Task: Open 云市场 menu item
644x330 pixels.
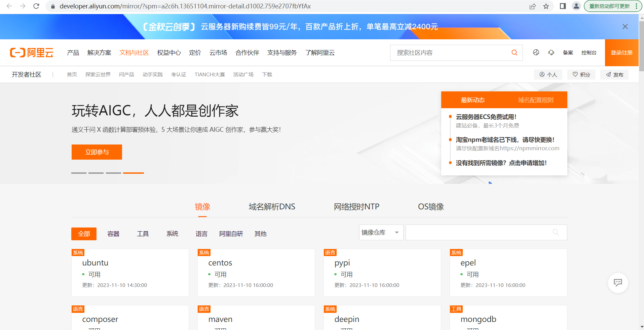Action: coord(218,53)
